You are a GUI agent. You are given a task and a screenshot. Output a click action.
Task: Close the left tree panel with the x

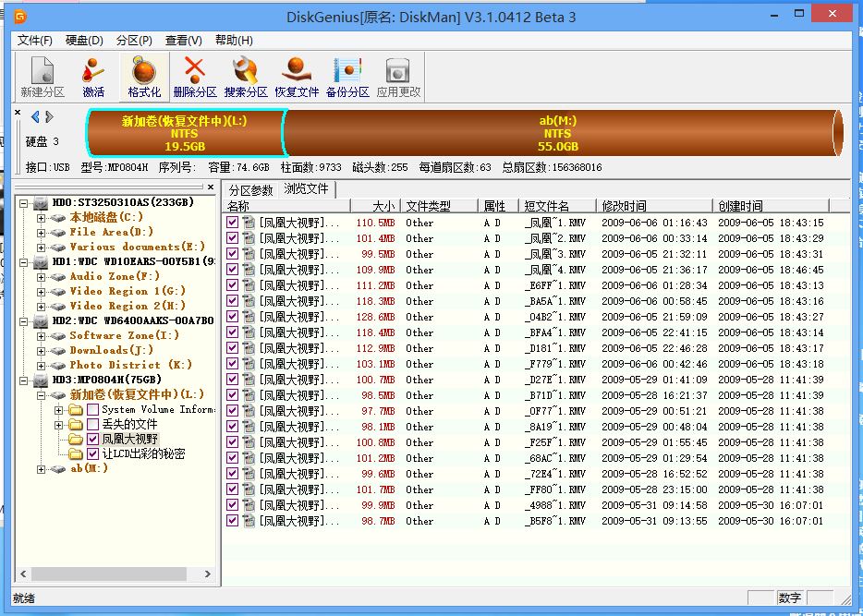point(211,187)
